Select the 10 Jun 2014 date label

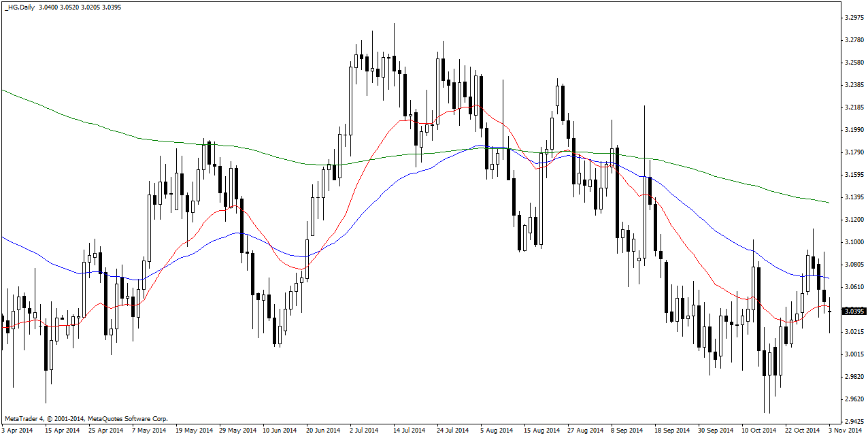(x=280, y=431)
